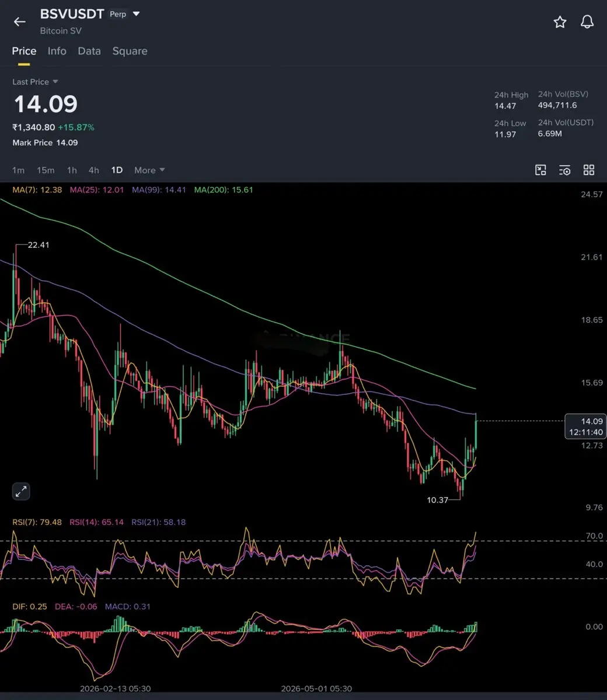Screen dimensions: 607x700
Task: Click the 22.41 high marker on chart
Action: 39,245
